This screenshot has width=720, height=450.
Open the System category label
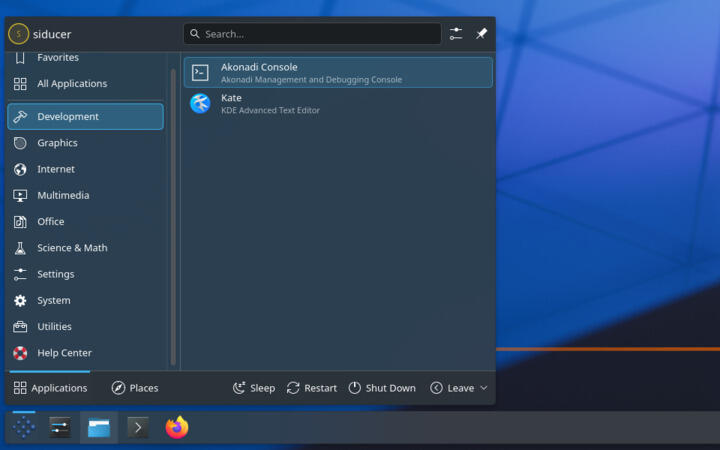tap(54, 301)
